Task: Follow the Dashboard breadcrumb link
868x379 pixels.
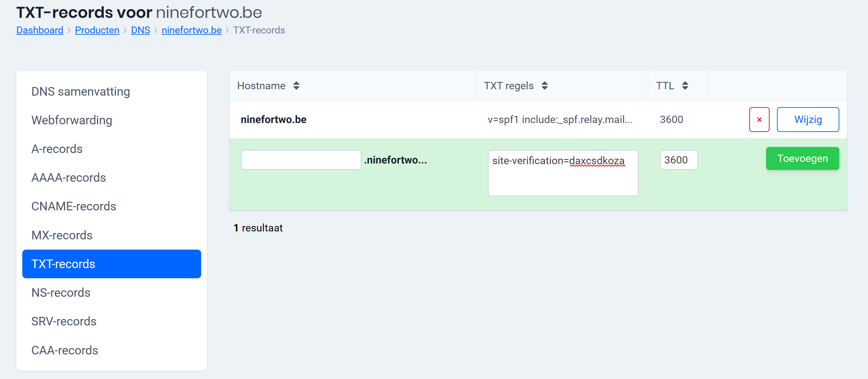Action: pos(40,30)
